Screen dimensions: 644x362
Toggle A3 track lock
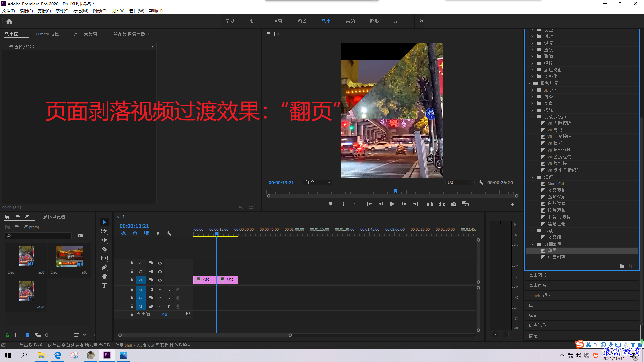(x=132, y=306)
